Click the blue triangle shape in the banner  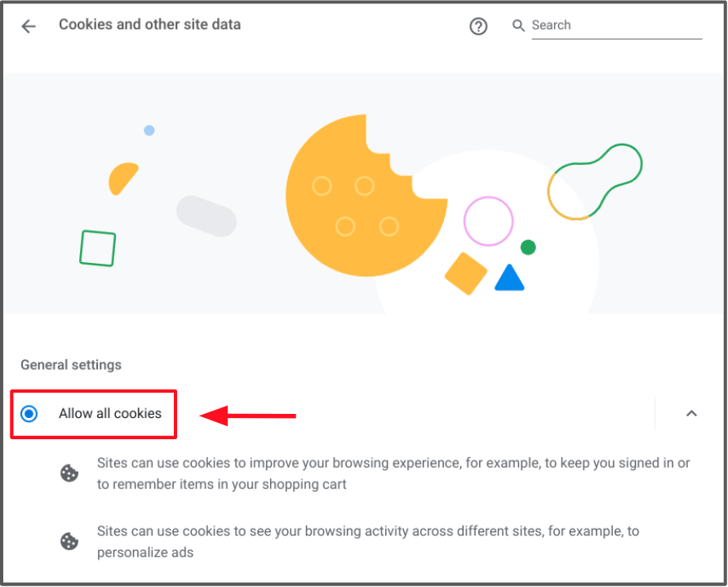509,279
